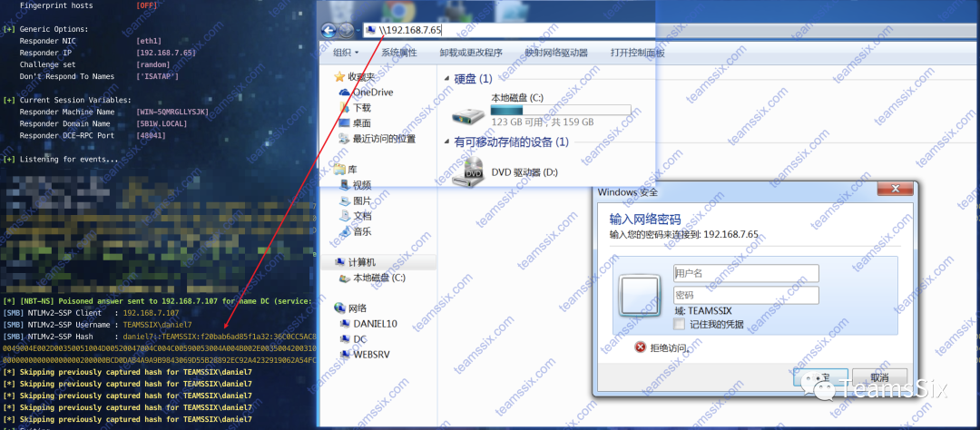Image resolution: width=980 pixels, height=430 pixels.
Task: Click 卸载或更改程序 in the toolbar
Action: coord(471,54)
